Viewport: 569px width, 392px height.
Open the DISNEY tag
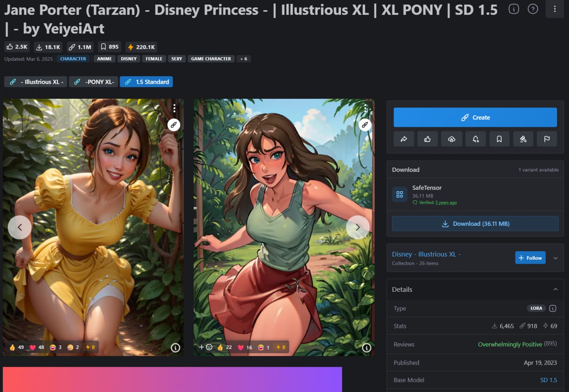(x=129, y=59)
